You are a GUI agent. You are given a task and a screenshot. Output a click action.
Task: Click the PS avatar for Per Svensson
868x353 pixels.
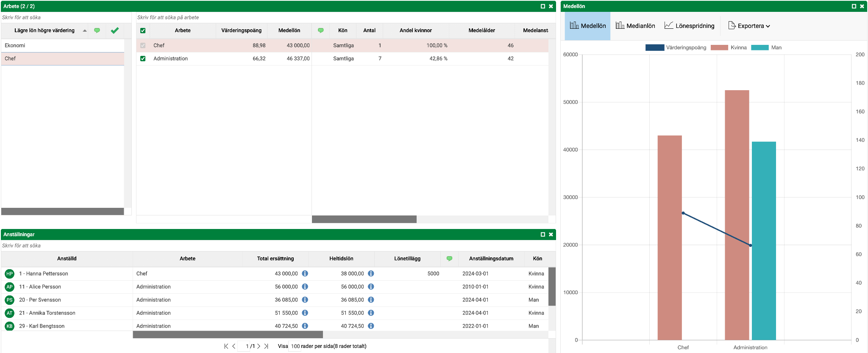click(x=9, y=300)
